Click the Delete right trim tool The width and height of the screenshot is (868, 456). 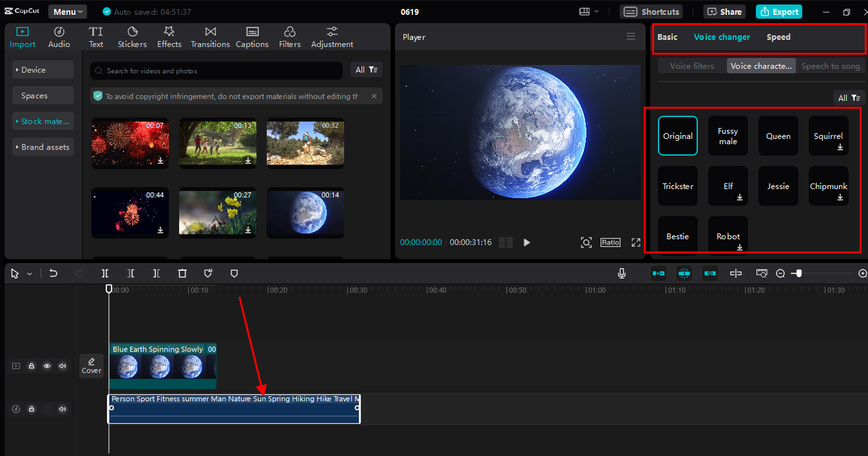pos(157,273)
